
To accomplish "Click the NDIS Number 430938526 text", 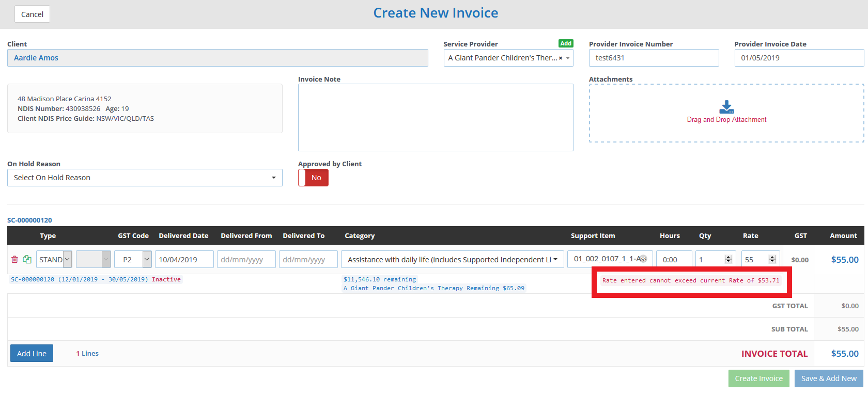I will coord(59,108).
